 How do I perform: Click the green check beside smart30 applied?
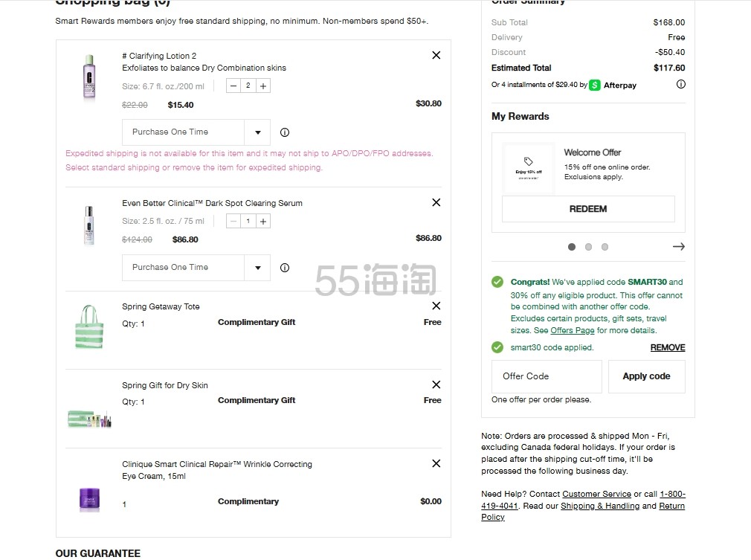coord(497,347)
